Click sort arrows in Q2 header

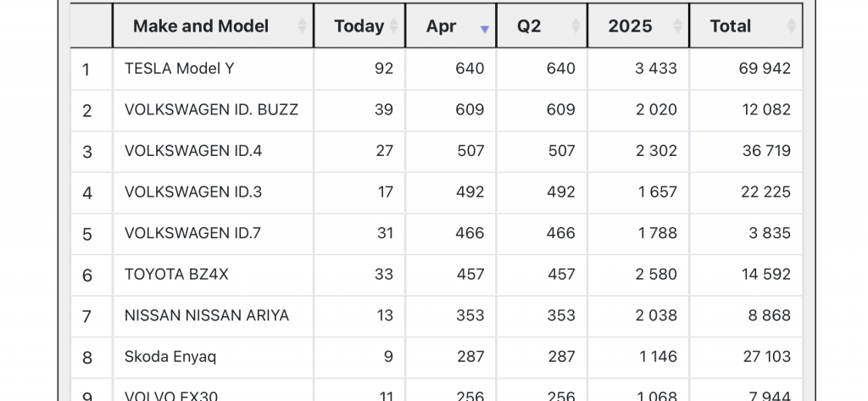click(x=576, y=26)
